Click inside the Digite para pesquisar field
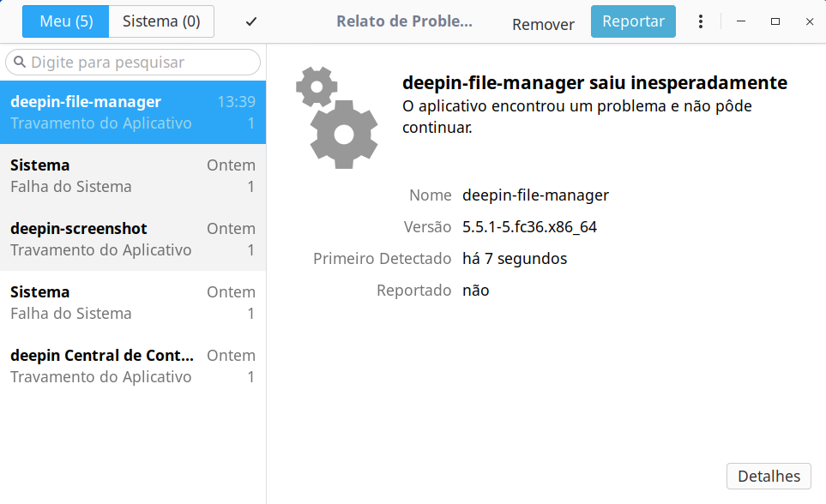This screenshot has height=504, width=826. coord(133,62)
